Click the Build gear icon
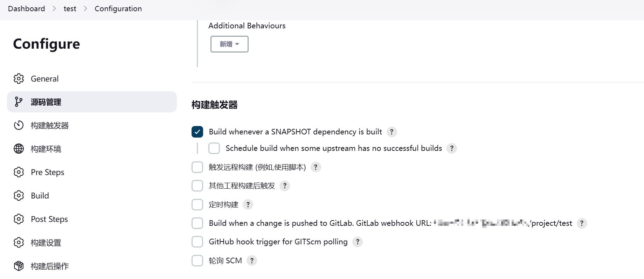This screenshot has width=644, height=279. coord(19,195)
